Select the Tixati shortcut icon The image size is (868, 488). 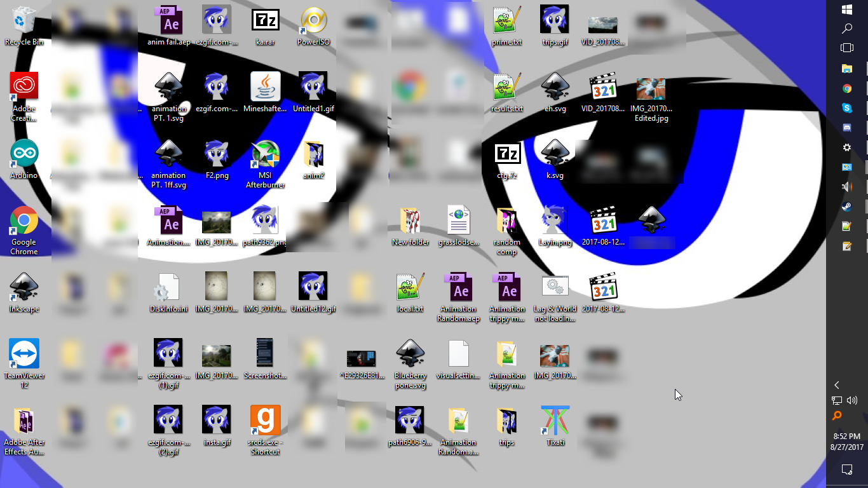point(555,421)
